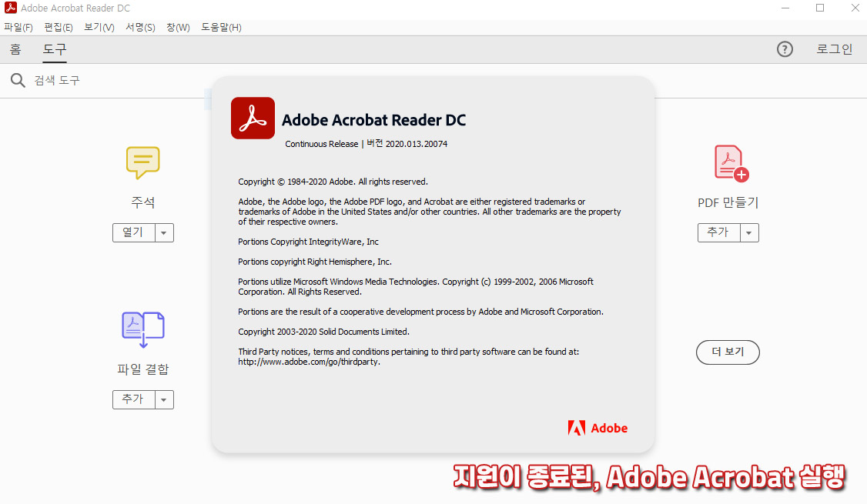Click the Acrobat logo in the About dialog
The image size is (867, 504).
tap(253, 118)
